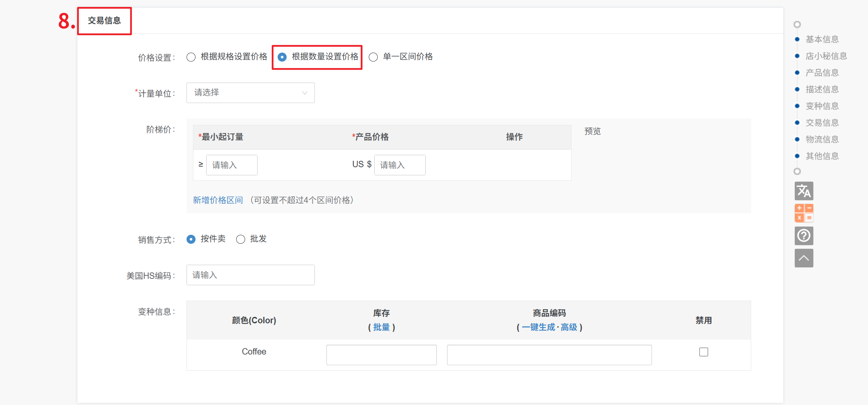Jump to 物流信息 in side navigation
Screen dimensions: 868x405
point(822,139)
